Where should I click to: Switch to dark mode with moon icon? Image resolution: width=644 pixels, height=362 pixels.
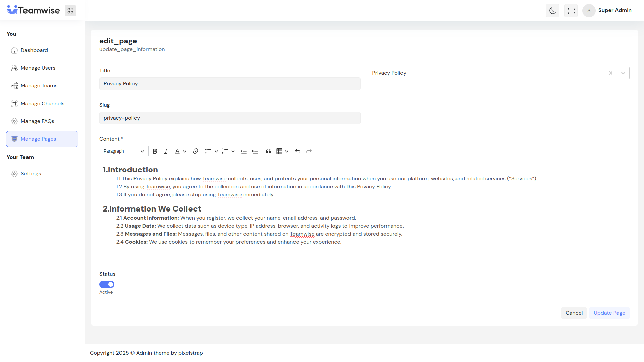click(552, 11)
